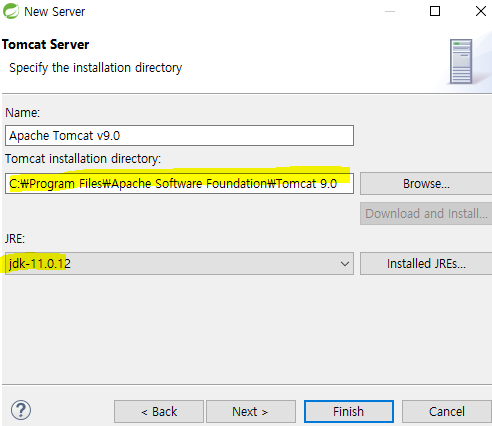The width and height of the screenshot is (492, 426).
Task: Click the Spring leaf icon in title bar
Action: pyautogui.click(x=11, y=11)
